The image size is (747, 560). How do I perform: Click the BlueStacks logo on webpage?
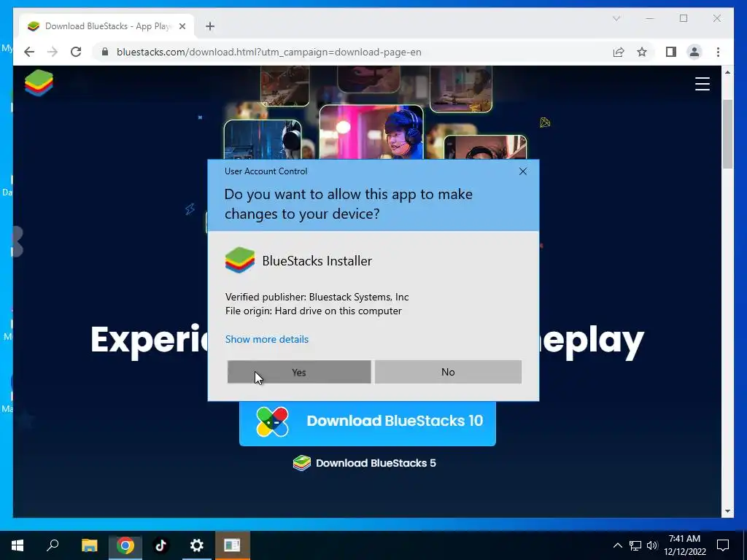pos(39,83)
